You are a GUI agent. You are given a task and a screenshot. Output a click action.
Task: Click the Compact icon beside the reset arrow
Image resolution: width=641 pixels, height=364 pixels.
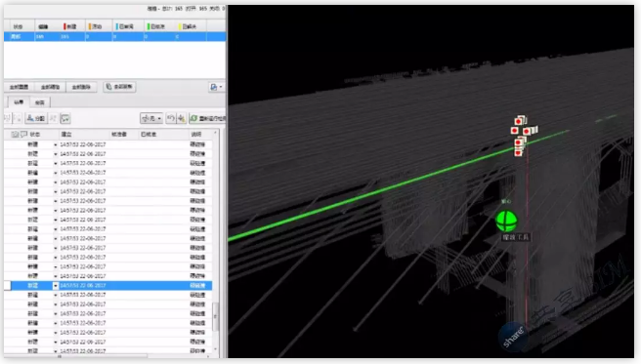tap(182, 118)
